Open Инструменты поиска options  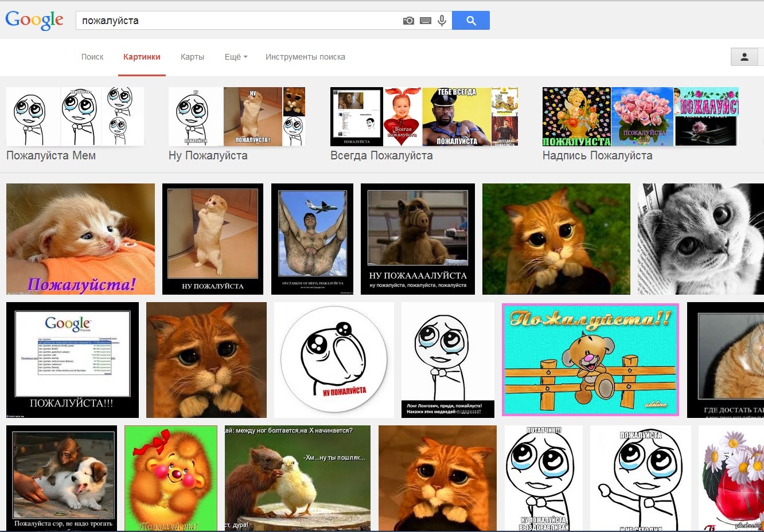coord(305,57)
